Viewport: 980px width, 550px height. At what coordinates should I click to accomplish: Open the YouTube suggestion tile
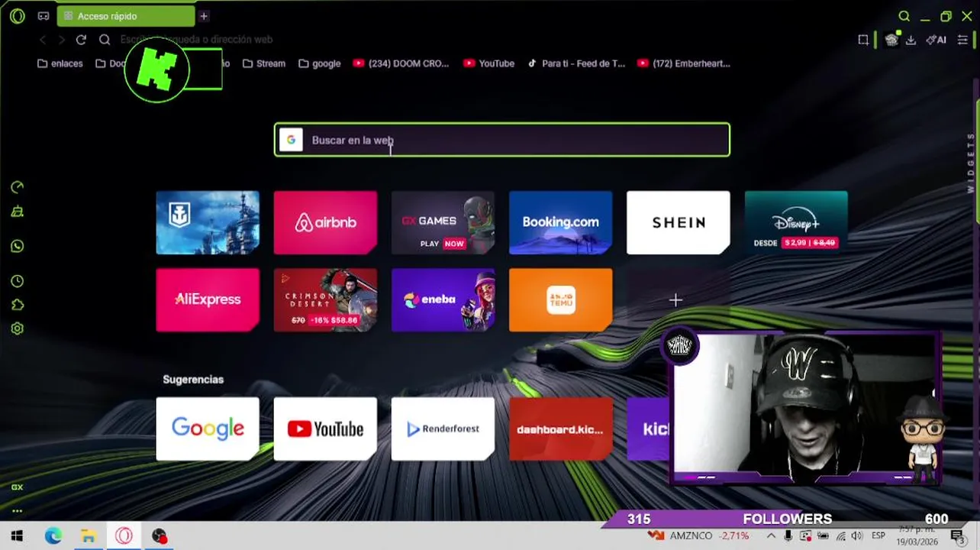click(325, 429)
